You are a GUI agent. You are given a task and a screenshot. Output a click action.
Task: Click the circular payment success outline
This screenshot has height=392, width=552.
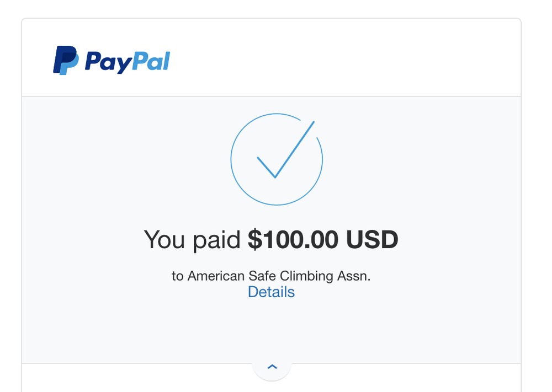(x=277, y=159)
